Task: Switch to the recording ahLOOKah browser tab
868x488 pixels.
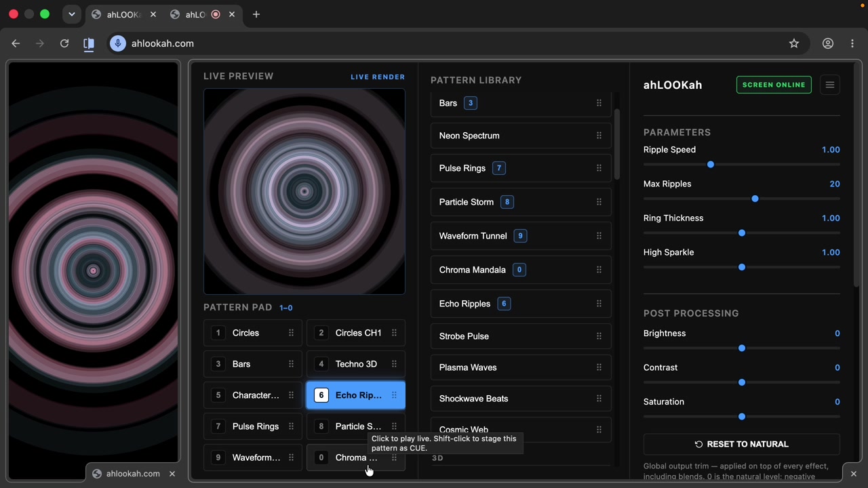Action: tap(203, 14)
